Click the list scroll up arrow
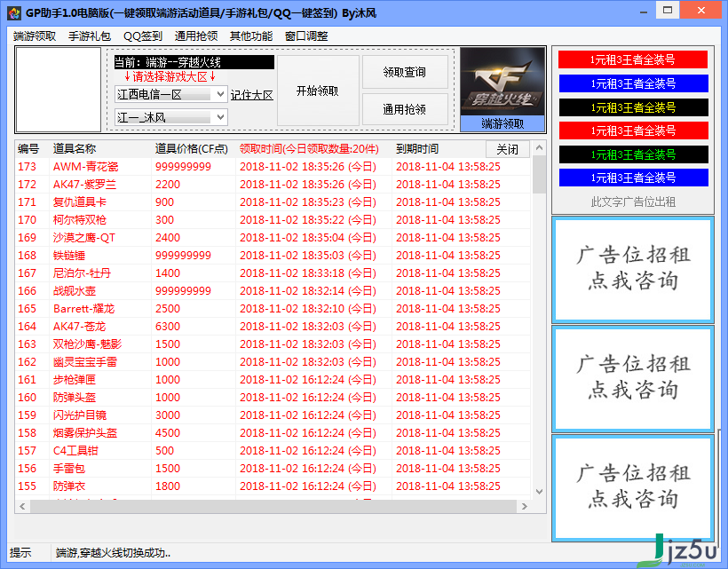Screen dimensions: 728x569 coord(539,148)
